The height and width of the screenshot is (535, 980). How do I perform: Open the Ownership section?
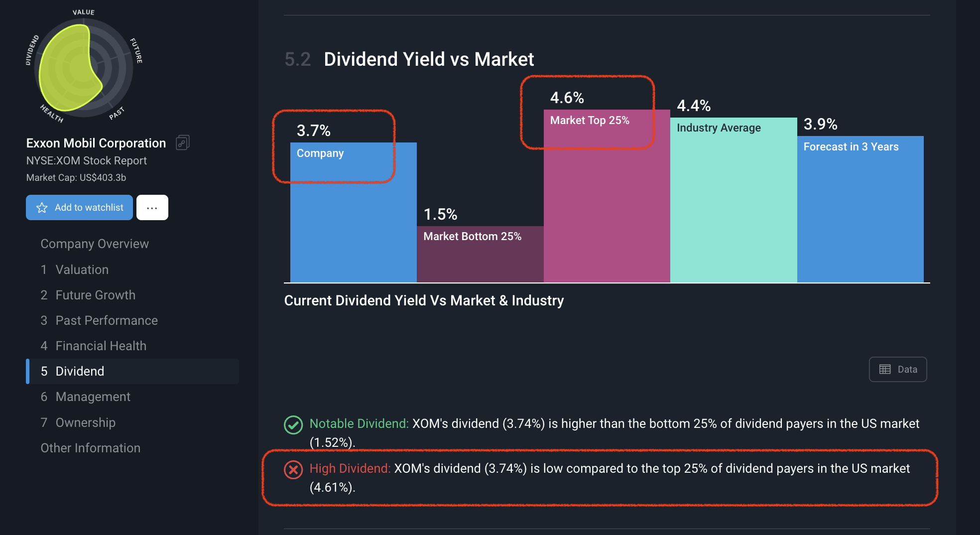(78, 422)
